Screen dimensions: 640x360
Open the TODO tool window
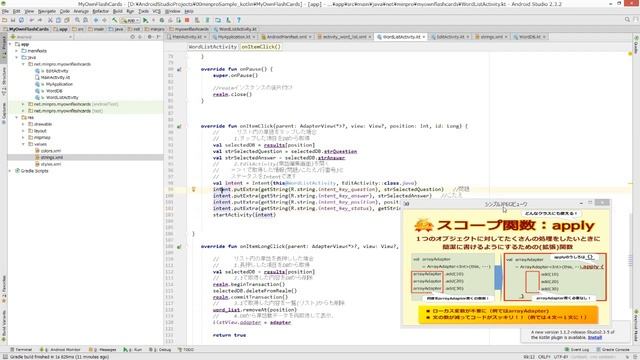tap(186, 350)
